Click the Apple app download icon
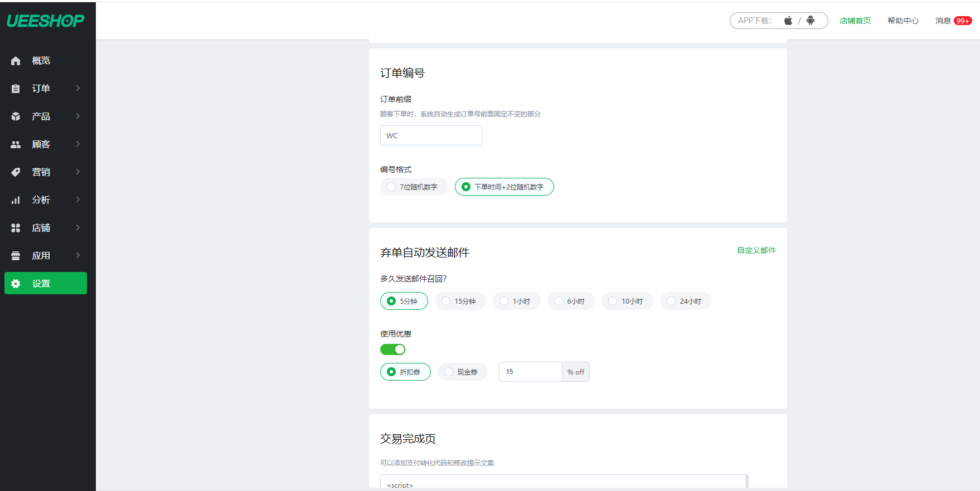The image size is (980, 491). [788, 21]
